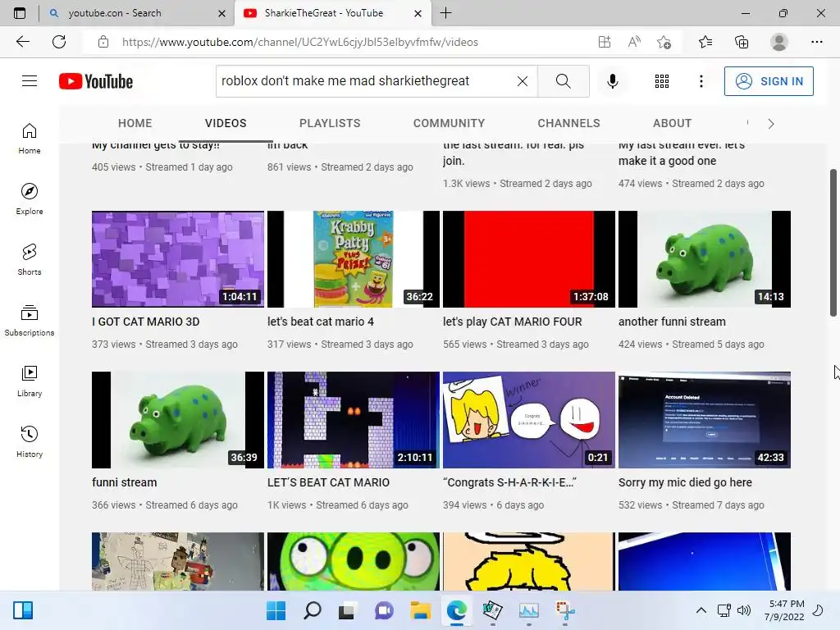This screenshot has width=840, height=630.
Task: View site info via lock icon
Action: coord(103,42)
